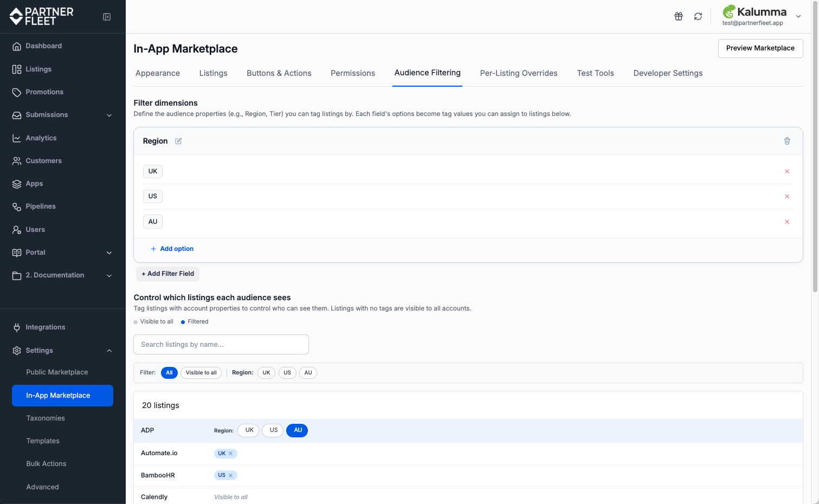Viewport: 819px width, 504px height.
Task: Open Advanced settings page
Action: [42, 487]
